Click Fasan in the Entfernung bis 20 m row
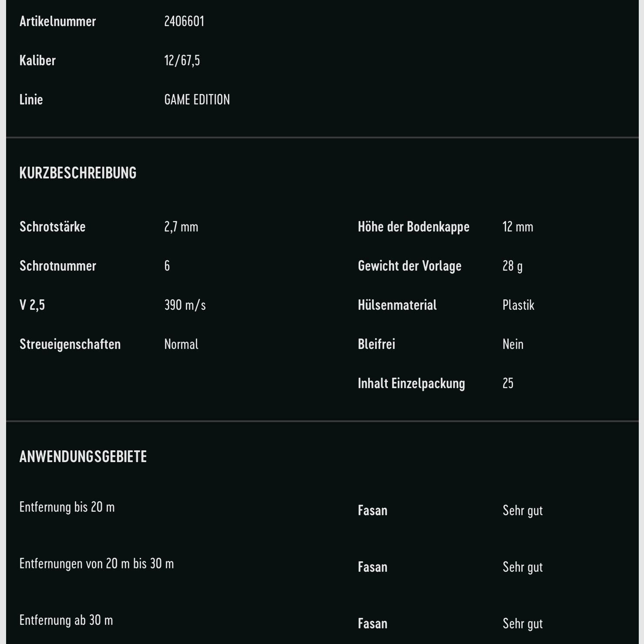This screenshot has width=644, height=644. [372, 510]
